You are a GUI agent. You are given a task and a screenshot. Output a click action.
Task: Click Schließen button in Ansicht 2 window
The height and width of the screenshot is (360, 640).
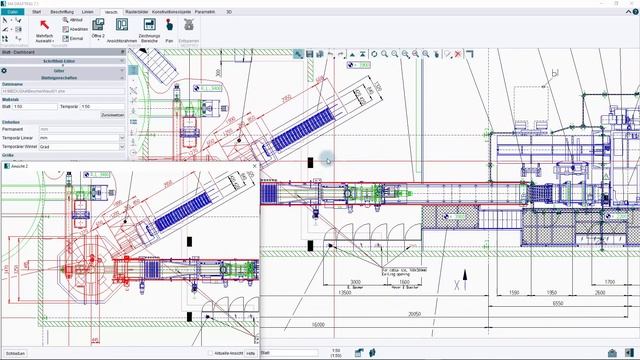pos(15,353)
